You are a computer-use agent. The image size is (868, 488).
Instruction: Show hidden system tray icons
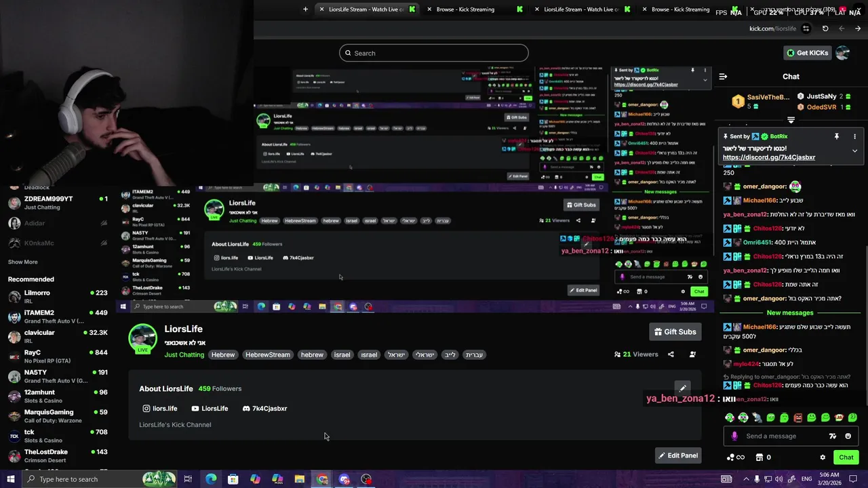pyautogui.click(x=746, y=479)
